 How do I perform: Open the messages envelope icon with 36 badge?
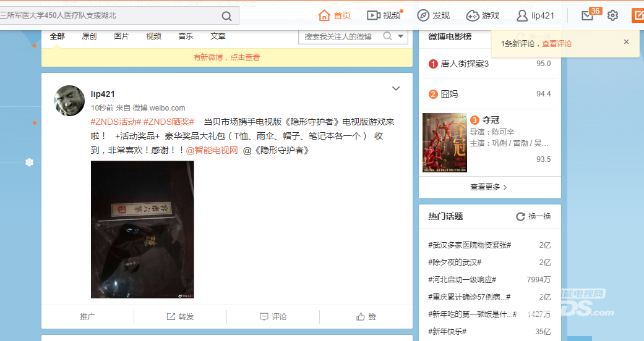pos(588,15)
